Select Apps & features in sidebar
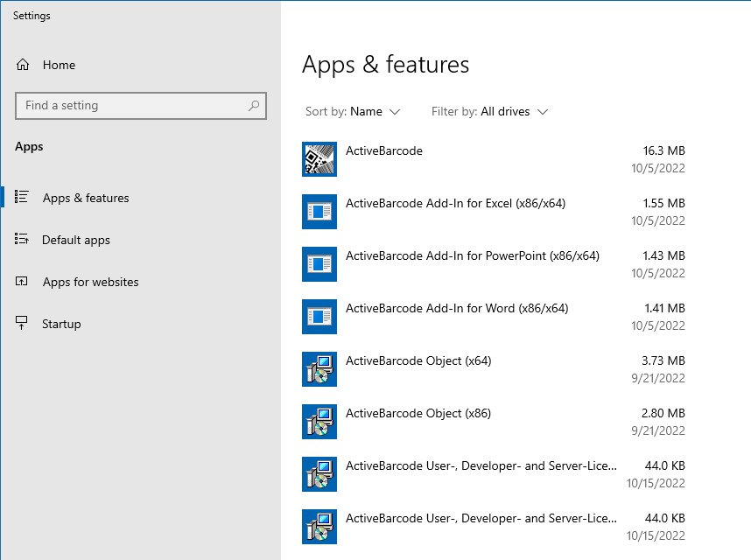 [141, 197]
